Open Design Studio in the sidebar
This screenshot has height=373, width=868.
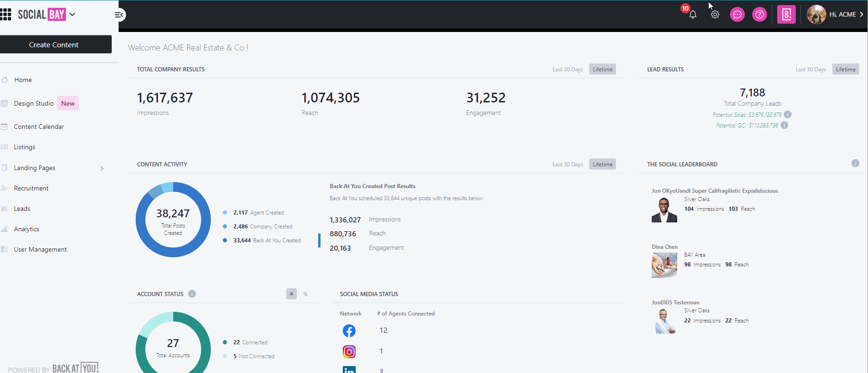click(x=34, y=103)
